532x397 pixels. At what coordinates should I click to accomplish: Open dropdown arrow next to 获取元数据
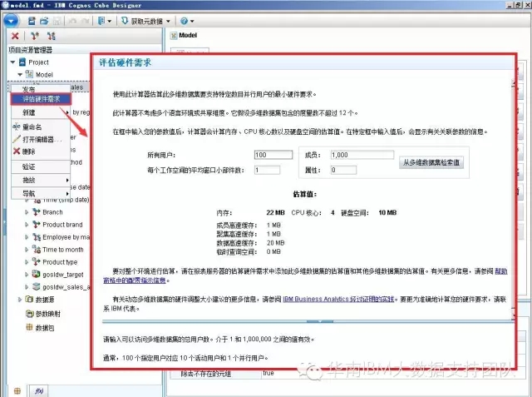[168, 21]
